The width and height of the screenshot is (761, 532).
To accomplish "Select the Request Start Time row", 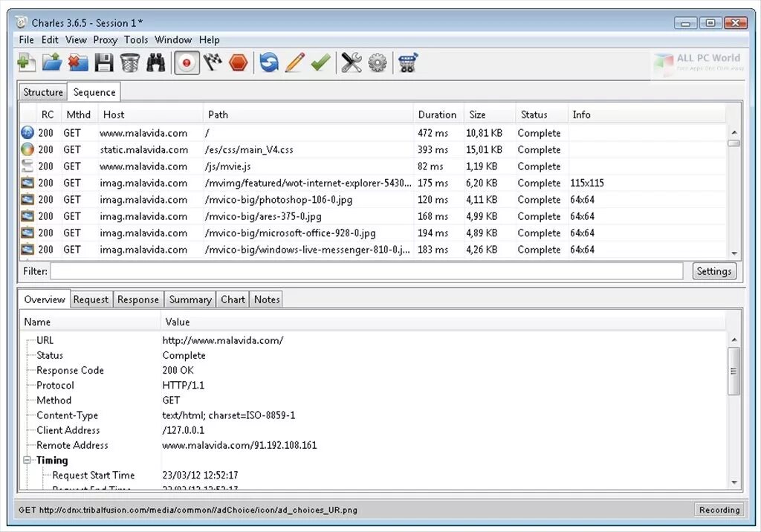I will point(373,476).
